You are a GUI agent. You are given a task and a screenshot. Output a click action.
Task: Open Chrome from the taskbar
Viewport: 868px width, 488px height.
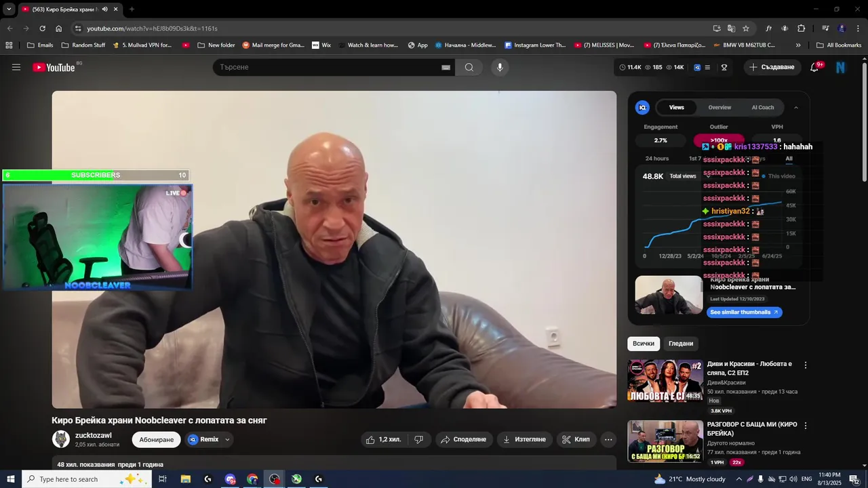[x=252, y=479]
